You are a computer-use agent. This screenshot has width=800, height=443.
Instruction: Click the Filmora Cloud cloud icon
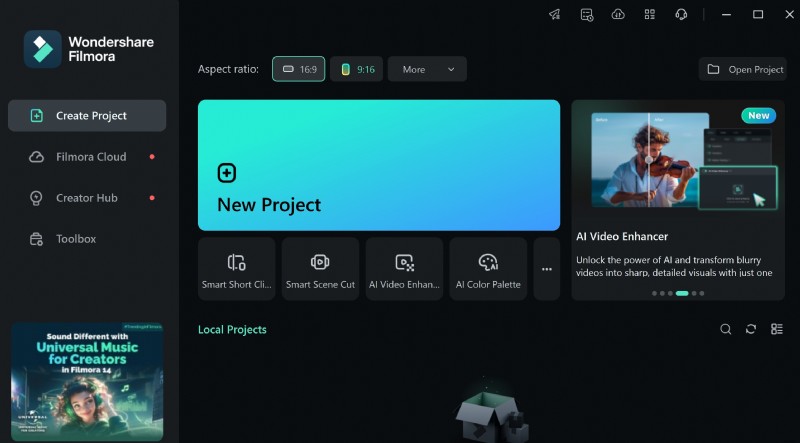pos(36,157)
